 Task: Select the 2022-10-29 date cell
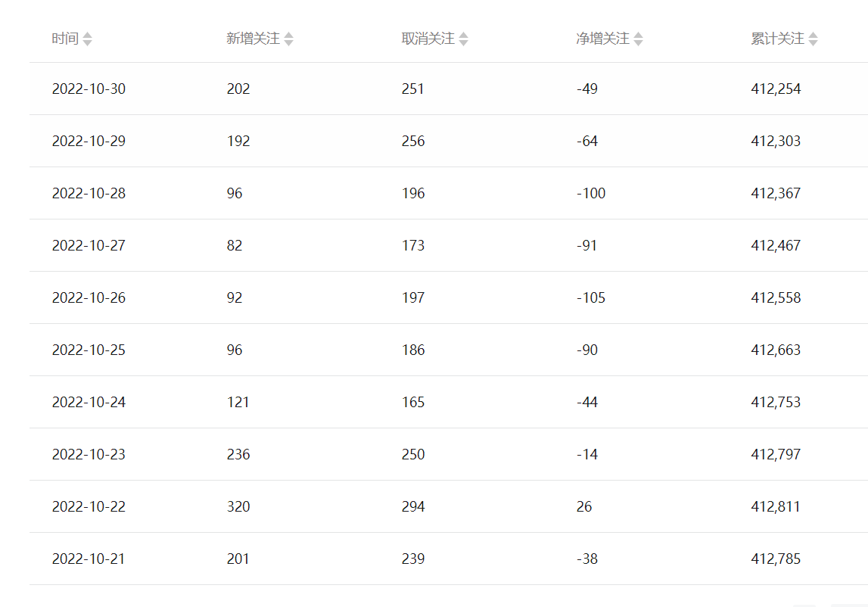(89, 142)
